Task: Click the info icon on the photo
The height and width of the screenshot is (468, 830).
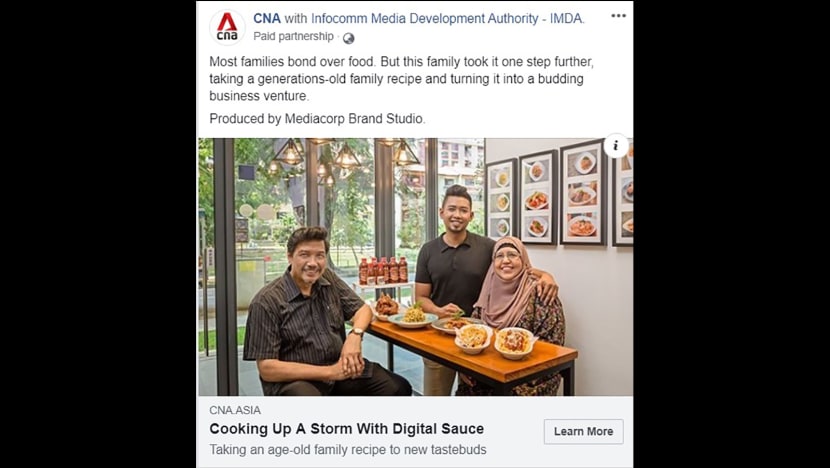Action: [616, 146]
